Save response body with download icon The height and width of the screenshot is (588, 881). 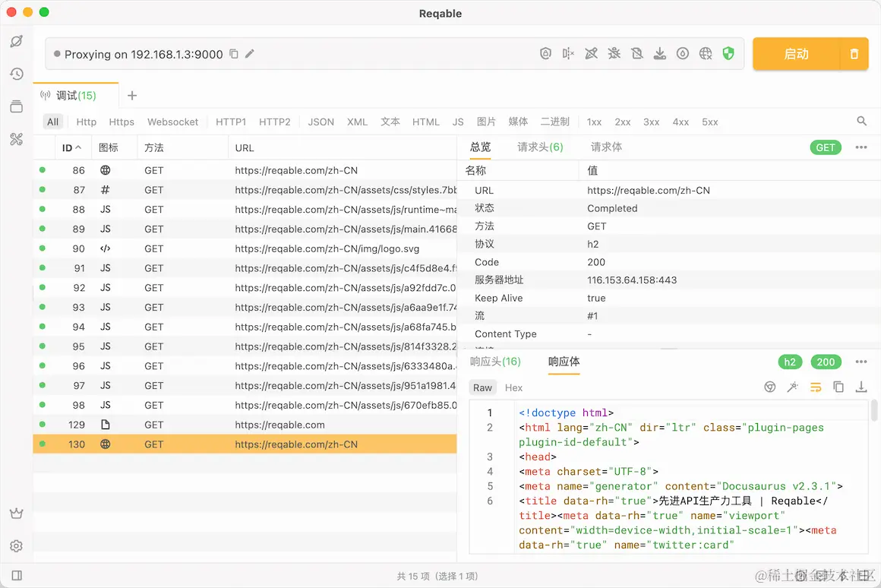[x=860, y=387]
